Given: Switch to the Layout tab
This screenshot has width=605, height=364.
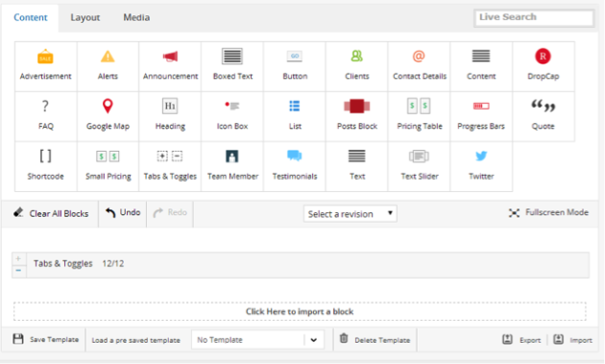Looking at the screenshot, I should click(85, 17).
